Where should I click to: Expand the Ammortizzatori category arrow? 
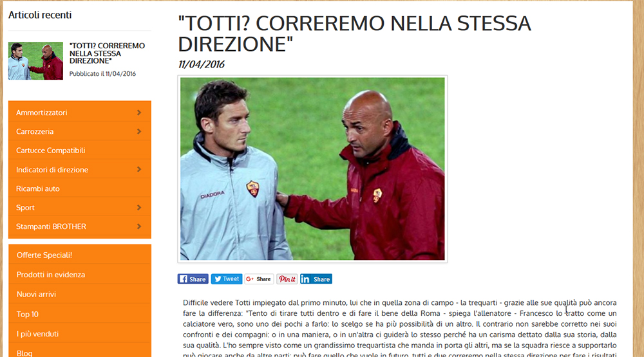(139, 113)
